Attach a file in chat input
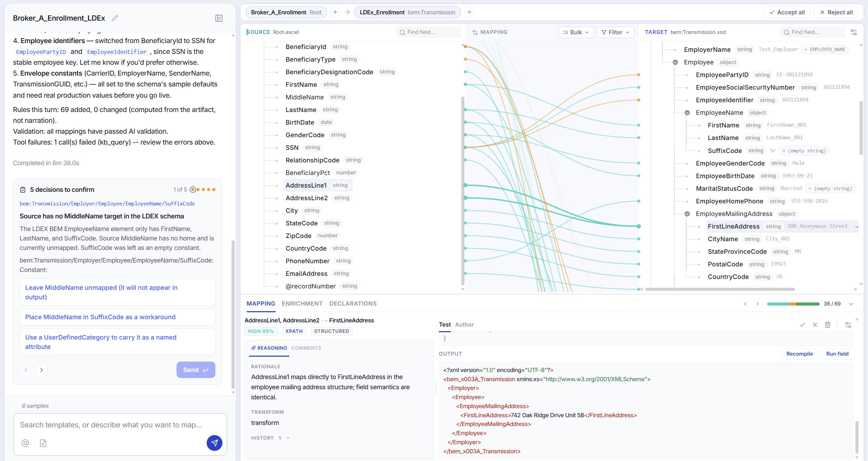Image resolution: width=868 pixels, height=461 pixels. pyautogui.click(x=43, y=443)
